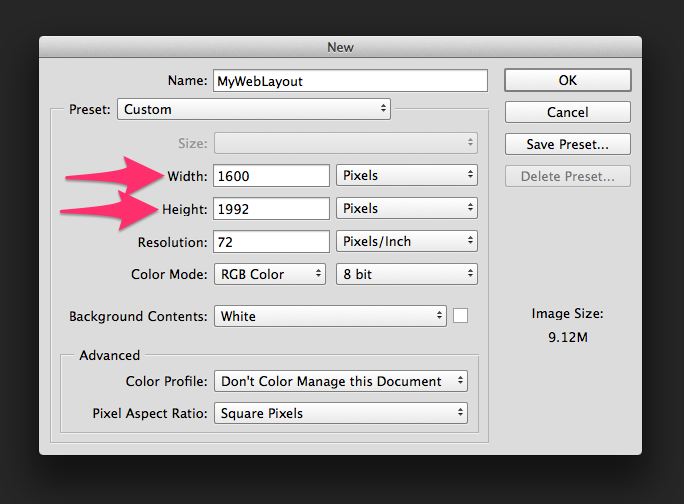684x504 pixels.
Task: Click the Width value field showing 1600
Action: pos(271,175)
